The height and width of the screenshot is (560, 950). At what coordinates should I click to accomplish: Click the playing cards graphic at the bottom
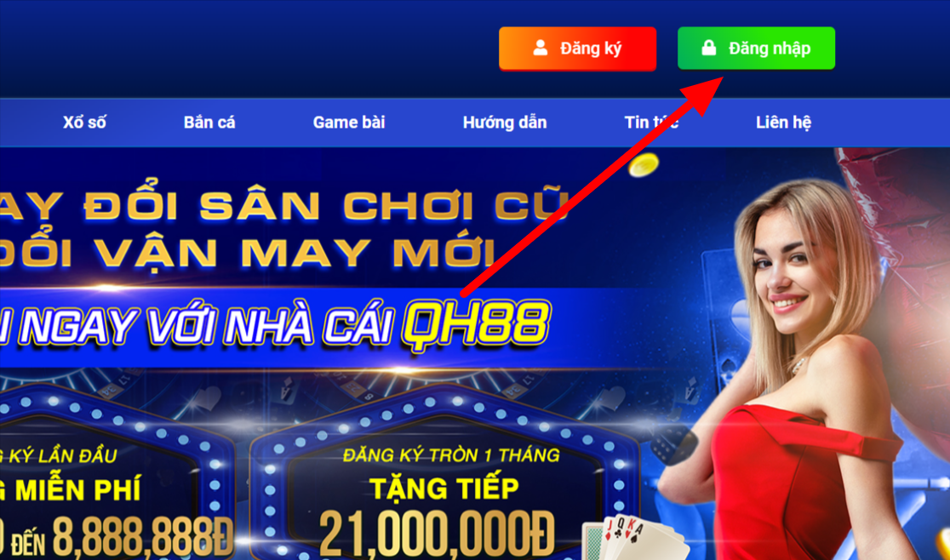click(633, 538)
